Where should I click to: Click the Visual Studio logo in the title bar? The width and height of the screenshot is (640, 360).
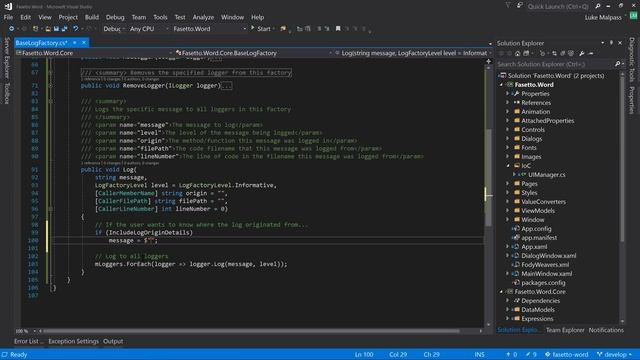click(x=8, y=6)
